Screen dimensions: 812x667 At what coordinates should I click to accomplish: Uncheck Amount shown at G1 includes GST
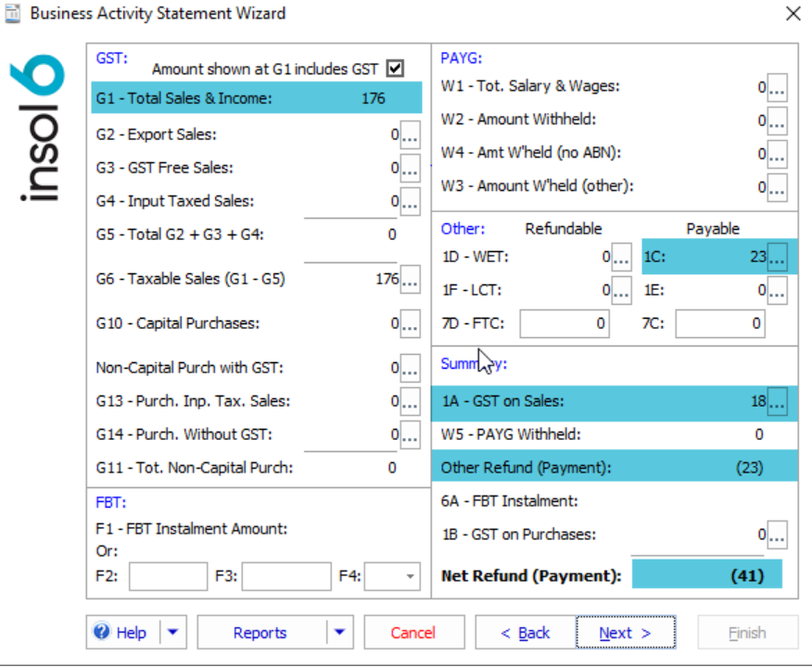[396, 69]
